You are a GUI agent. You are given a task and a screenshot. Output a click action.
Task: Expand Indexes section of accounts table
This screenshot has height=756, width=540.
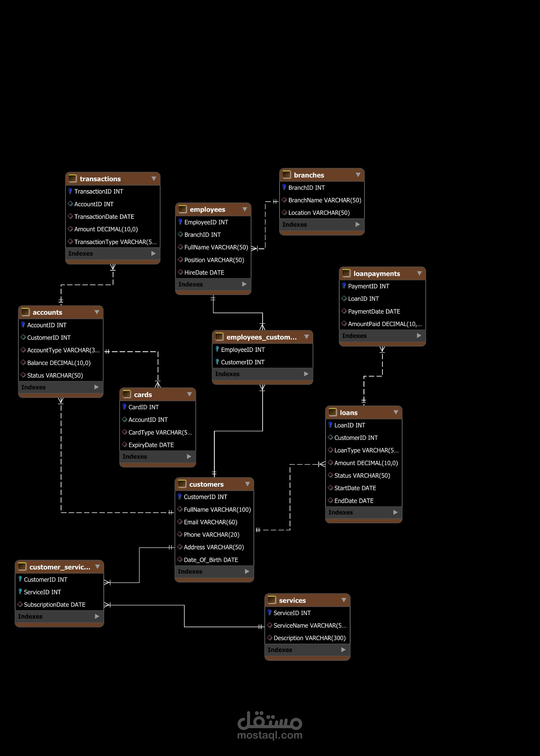coord(96,387)
